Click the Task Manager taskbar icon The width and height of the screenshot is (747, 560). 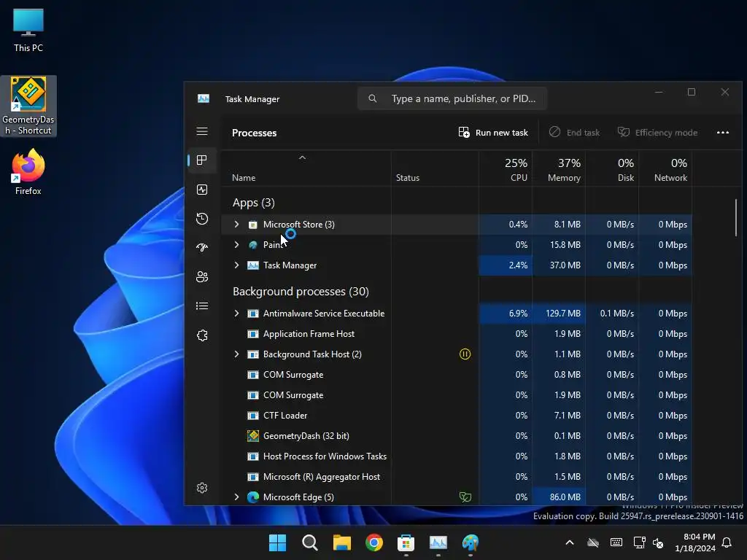click(x=438, y=542)
